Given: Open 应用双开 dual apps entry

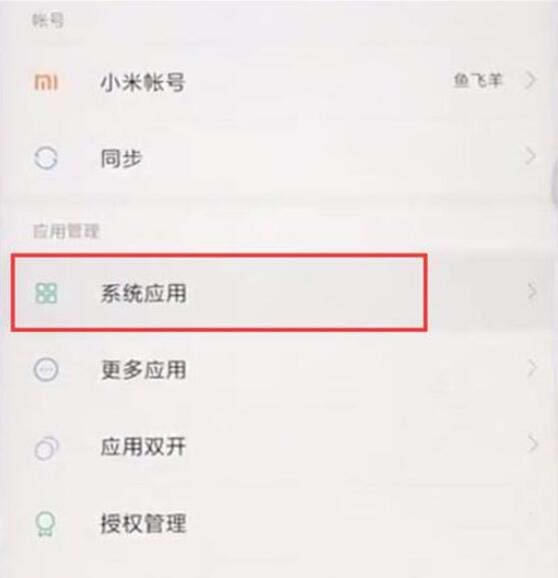Looking at the screenshot, I should tap(279, 447).
